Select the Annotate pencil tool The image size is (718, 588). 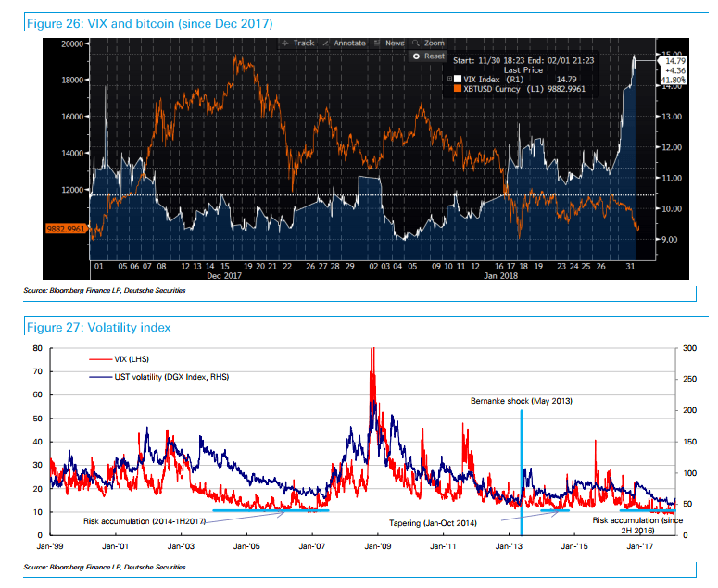345,44
